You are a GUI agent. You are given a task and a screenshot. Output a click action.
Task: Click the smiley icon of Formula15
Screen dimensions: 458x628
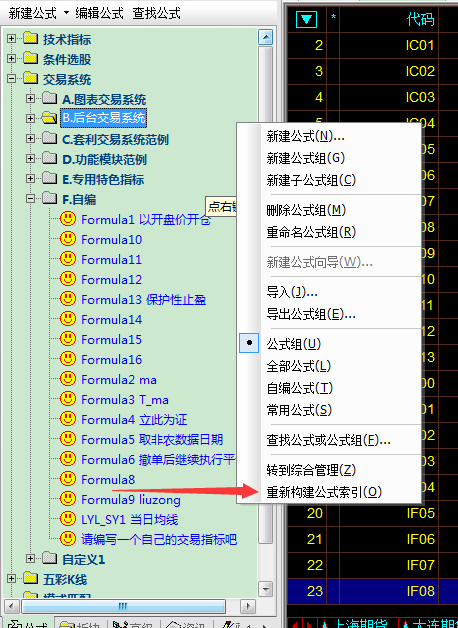click(x=68, y=339)
